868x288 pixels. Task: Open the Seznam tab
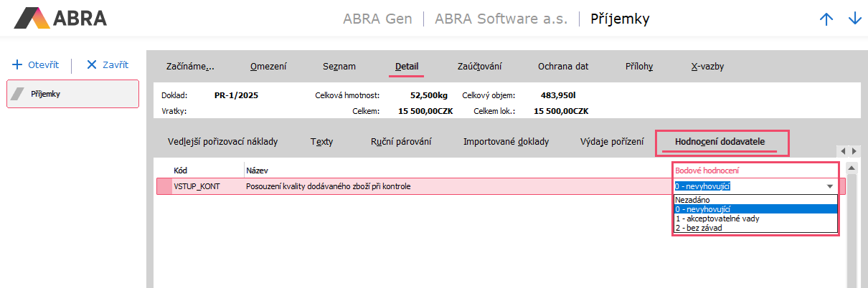(x=339, y=67)
